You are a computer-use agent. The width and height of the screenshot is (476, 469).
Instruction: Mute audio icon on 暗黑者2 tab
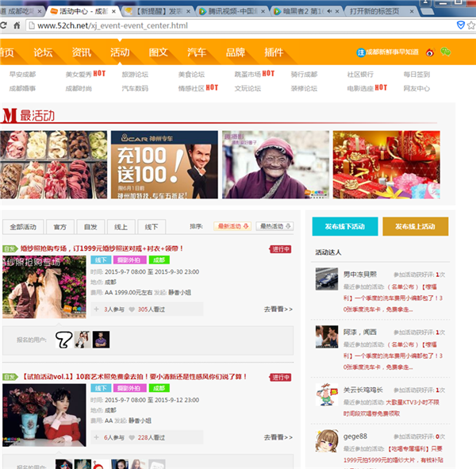point(329,12)
